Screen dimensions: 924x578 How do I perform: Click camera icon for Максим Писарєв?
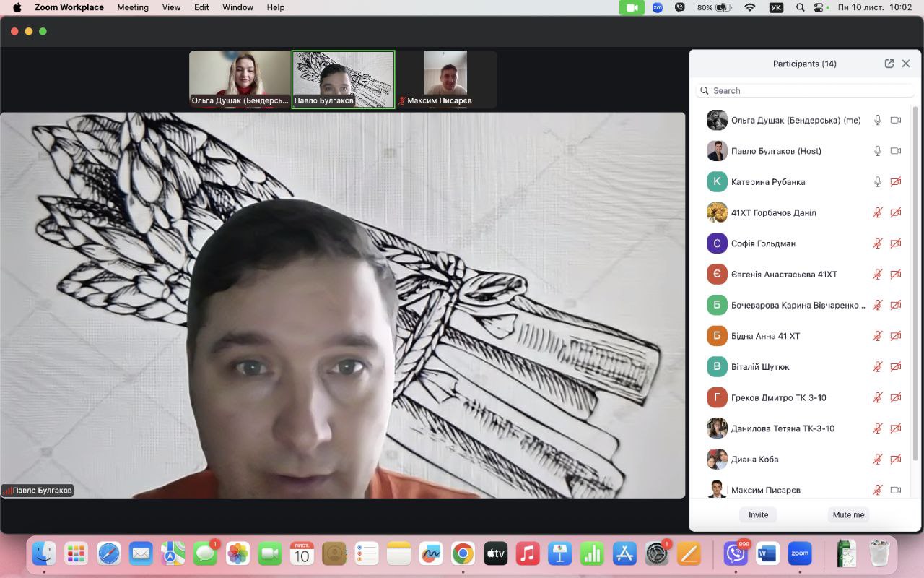[896, 490]
